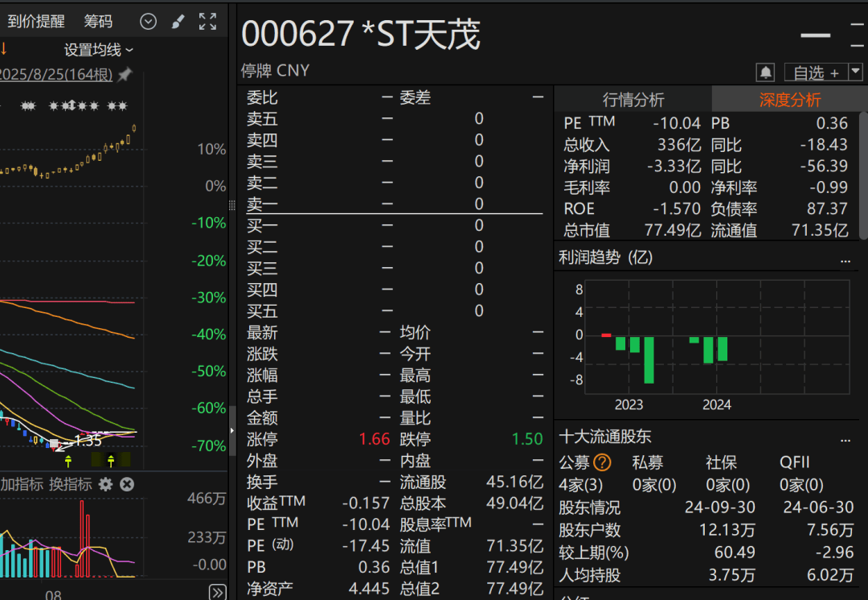Image resolution: width=868 pixels, height=600 pixels.
Task: Click 流通值 value 71.35亿
Action: coord(820,230)
